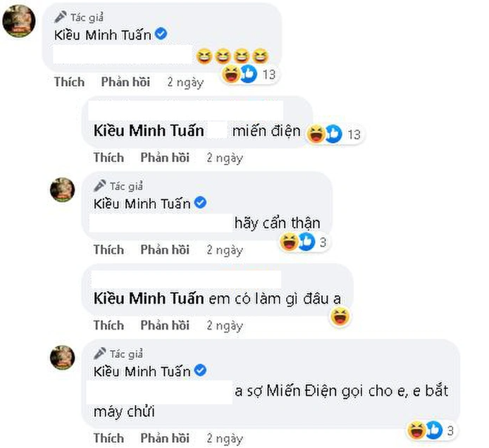Screen dimensions: 489x448
Task: Click the haha reaction under 'em có làm gì đâu a'
Action: pos(341,318)
